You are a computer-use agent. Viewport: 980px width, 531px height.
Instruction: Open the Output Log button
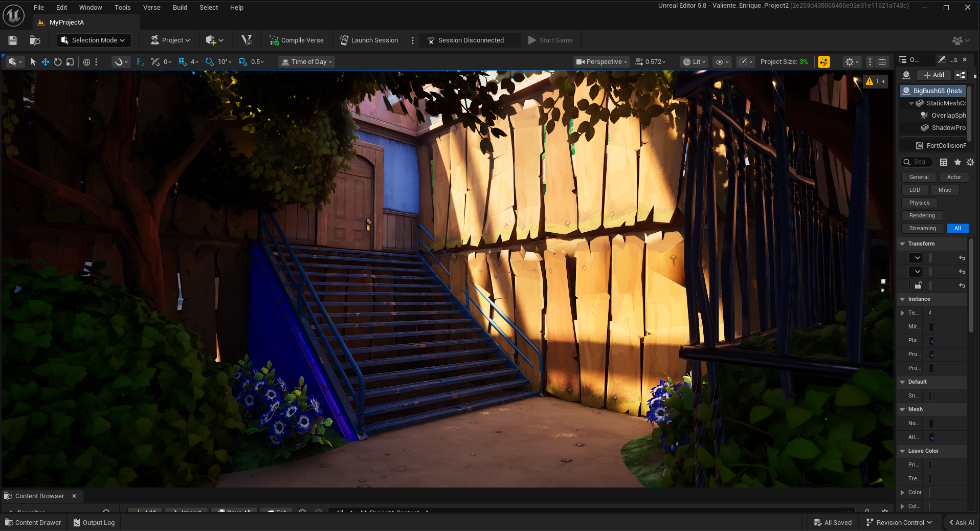click(x=94, y=523)
